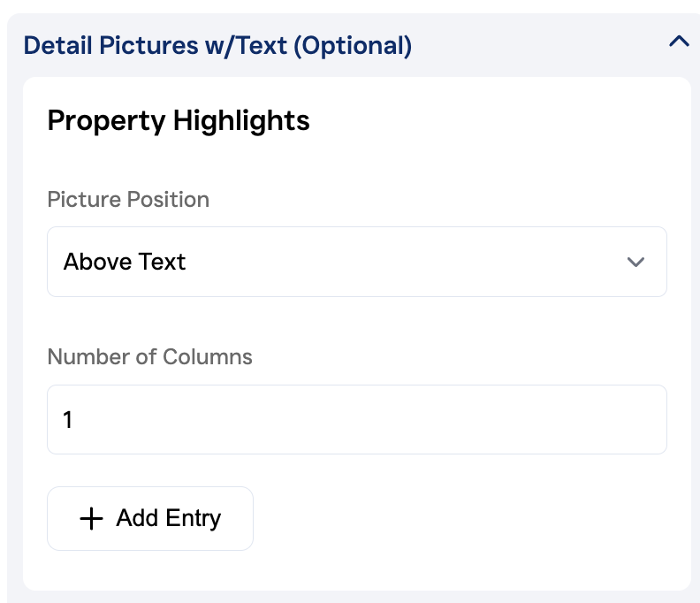This screenshot has width=700, height=603.
Task: Click the plus icon beside Add Entry
Action: tap(91, 518)
